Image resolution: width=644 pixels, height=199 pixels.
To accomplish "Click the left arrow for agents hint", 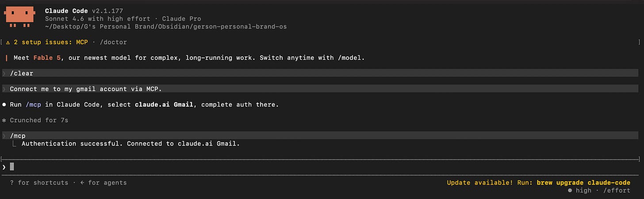I will pos(83,183).
